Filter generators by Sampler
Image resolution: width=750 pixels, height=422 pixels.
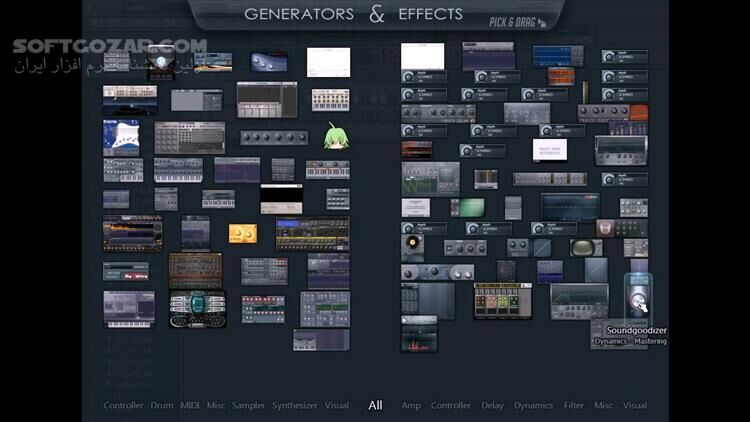pos(248,405)
